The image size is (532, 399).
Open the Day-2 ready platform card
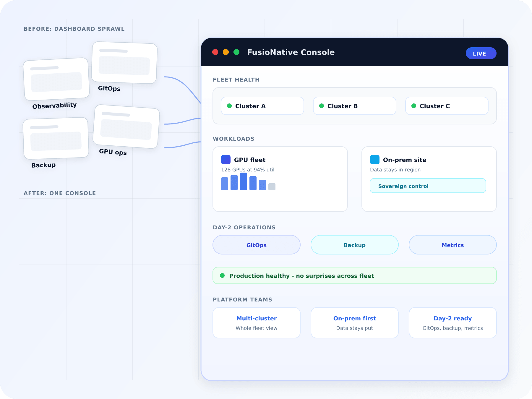click(453, 323)
